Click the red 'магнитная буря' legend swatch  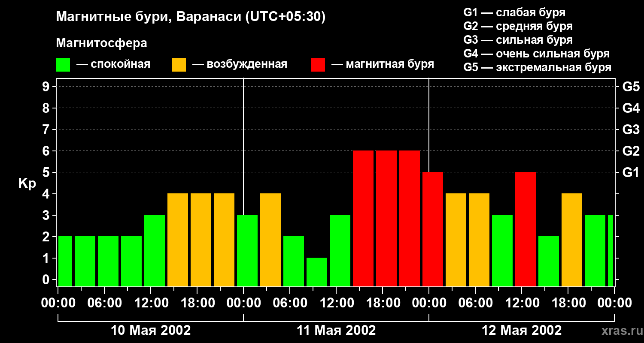click(318, 65)
